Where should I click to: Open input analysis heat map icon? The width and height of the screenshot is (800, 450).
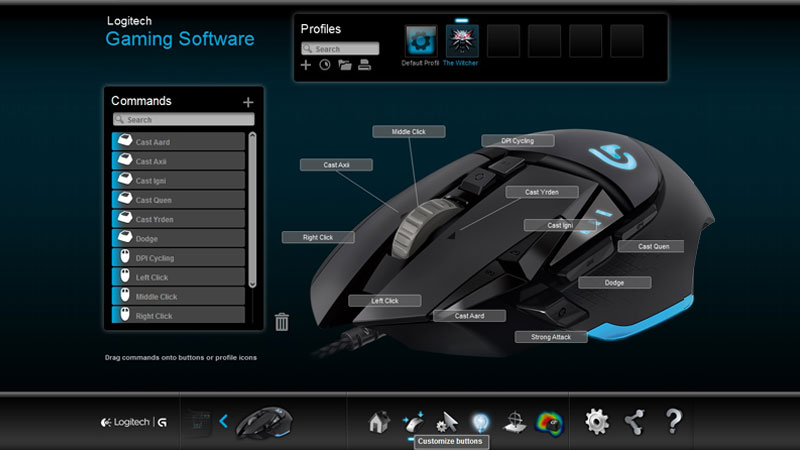click(x=549, y=423)
